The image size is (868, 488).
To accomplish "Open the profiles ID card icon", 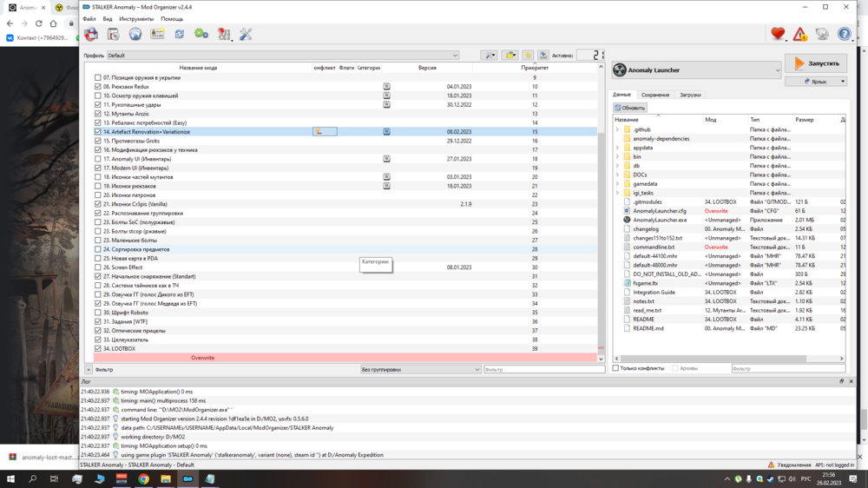I will [x=157, y=34].
